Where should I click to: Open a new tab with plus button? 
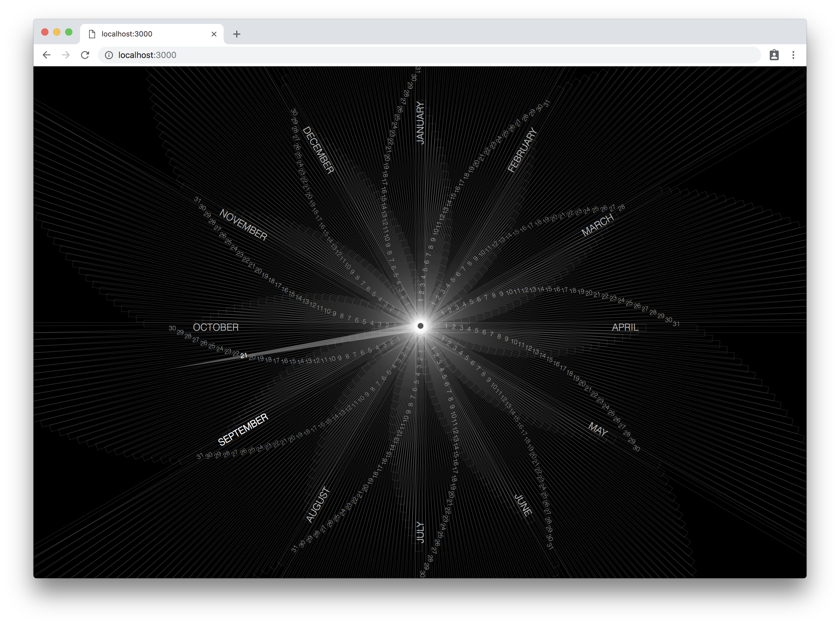(237, 34)
